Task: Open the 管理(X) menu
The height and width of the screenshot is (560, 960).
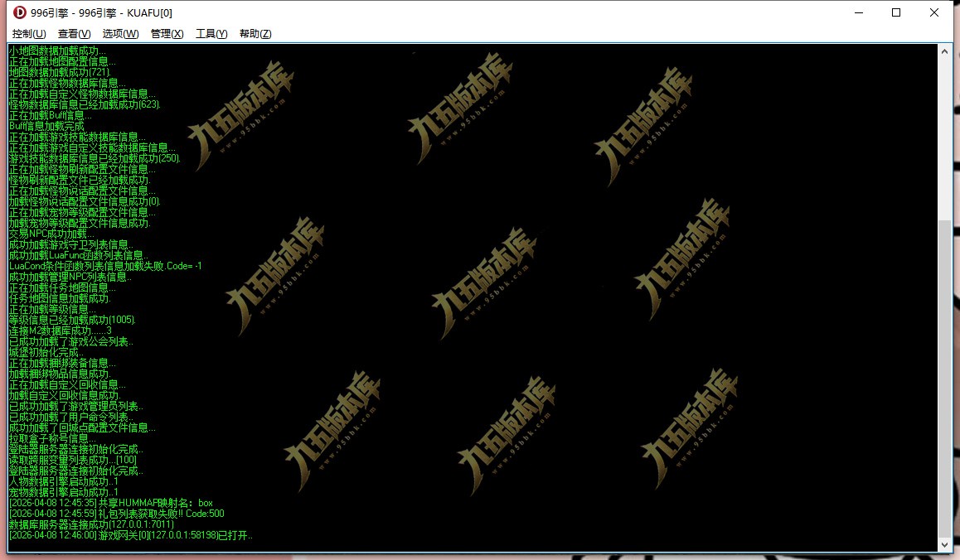Action: [x=167, y=34]
